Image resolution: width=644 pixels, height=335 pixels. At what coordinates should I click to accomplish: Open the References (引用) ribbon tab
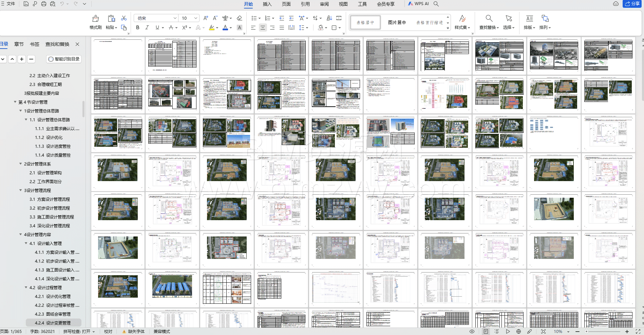pos(305,4)
